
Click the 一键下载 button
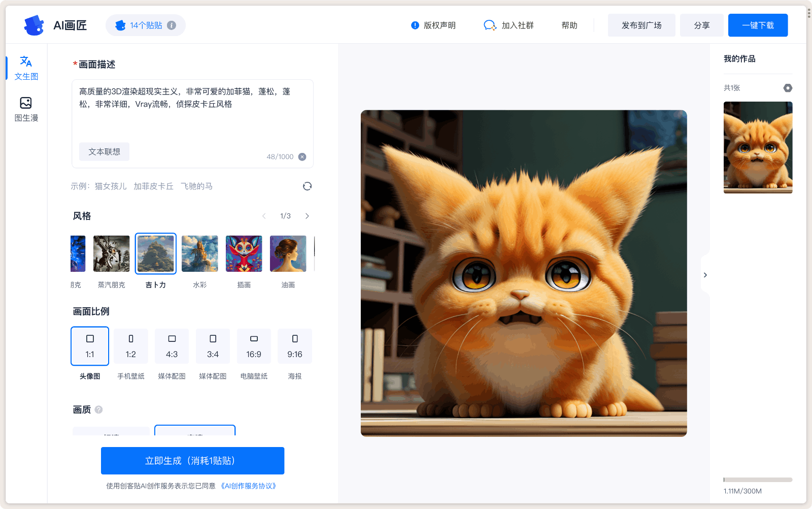pos(758,25)
